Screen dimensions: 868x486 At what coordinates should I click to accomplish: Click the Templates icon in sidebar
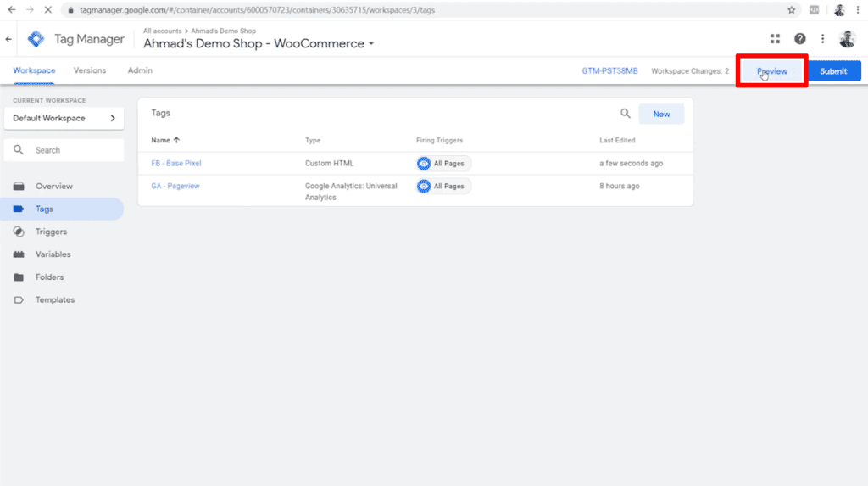click(x=19, y=299)
